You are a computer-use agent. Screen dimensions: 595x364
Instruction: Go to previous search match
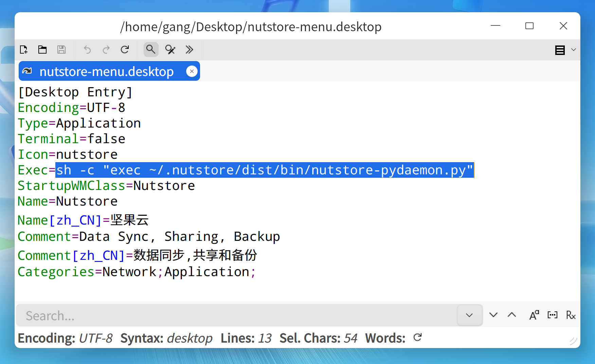[x=512, y=315]
